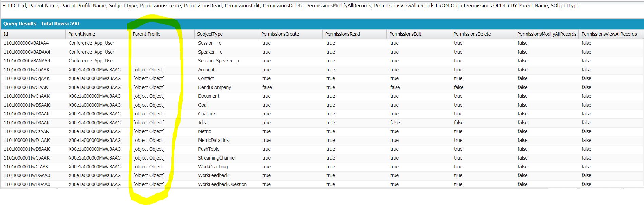
Task: Select Id cell 1101i000001IwCpAAK
Action: (26, 158)
